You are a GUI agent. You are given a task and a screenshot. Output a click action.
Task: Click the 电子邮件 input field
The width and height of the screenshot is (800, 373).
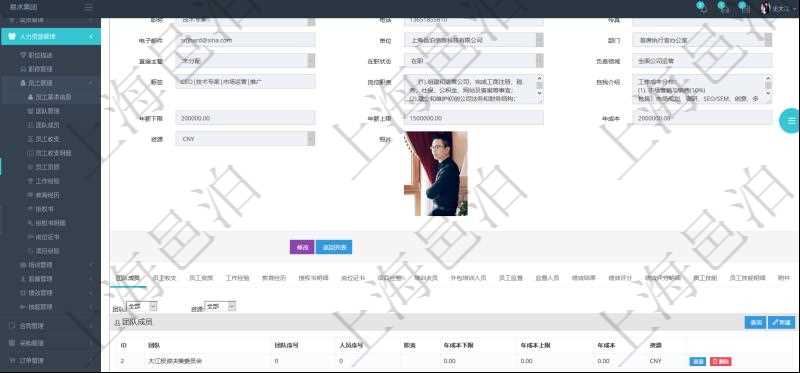coord(245,40)
